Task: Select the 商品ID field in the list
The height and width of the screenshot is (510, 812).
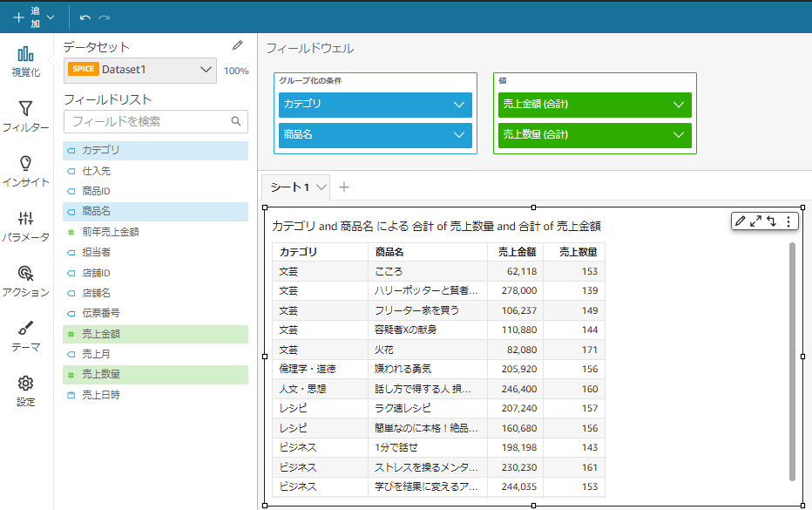Action: [155, 191]
